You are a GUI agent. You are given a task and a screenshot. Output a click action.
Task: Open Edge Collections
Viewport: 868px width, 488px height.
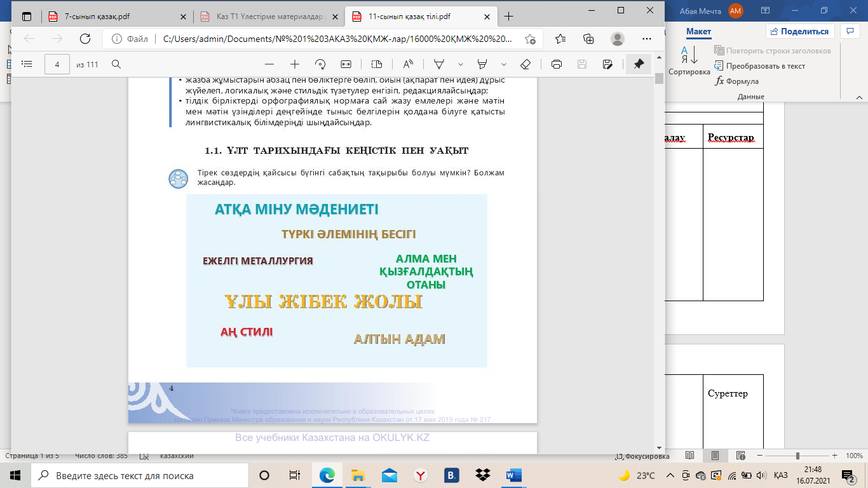tap(588, 39)
